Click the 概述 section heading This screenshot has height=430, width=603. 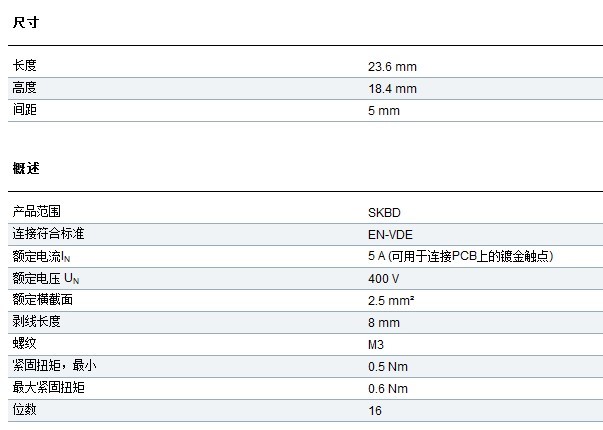point(25,168)
